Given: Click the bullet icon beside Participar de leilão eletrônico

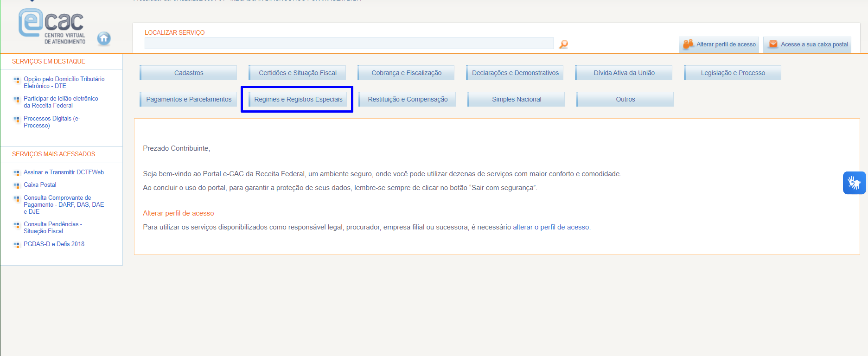Looking at the screenshot, I should (17, 99).
